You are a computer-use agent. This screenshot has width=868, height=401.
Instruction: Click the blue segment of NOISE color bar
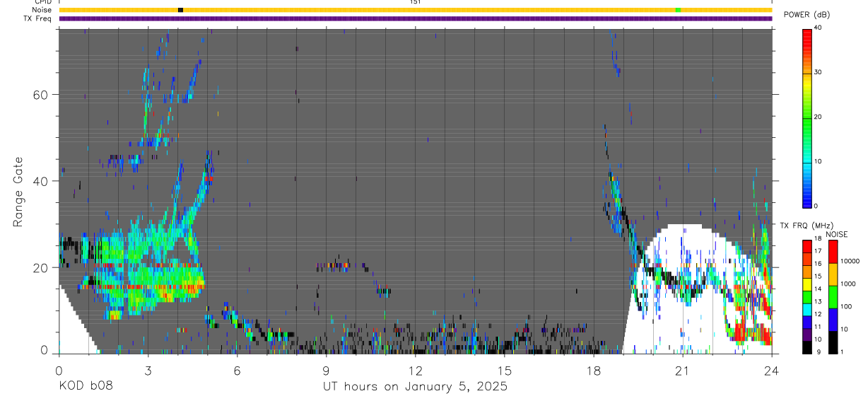click(x=833, y=320)
